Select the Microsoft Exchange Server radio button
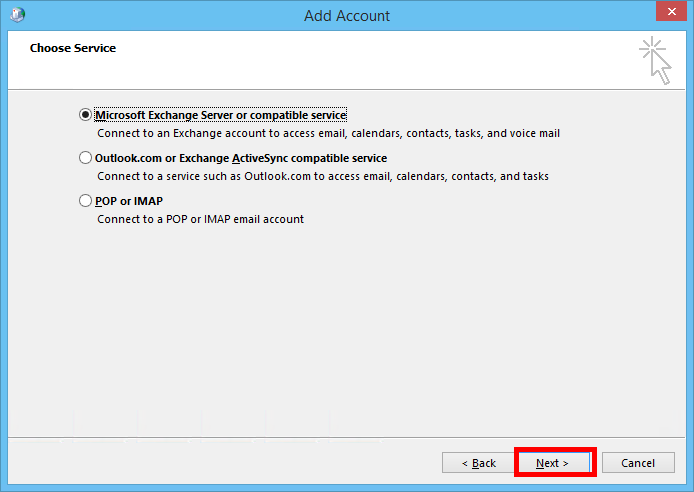 pos(85,115)
